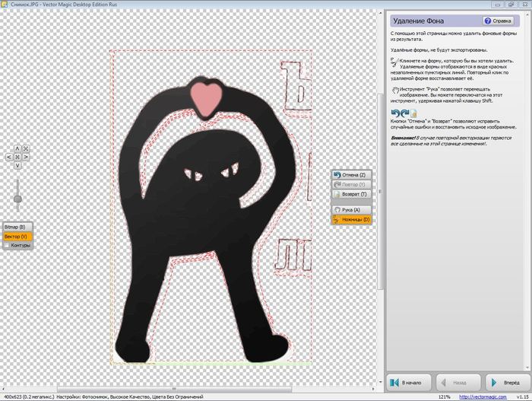This screenshot has width=532, height=401.
Task: Switch the view to Вектор (V)
Action: point(16,237)
